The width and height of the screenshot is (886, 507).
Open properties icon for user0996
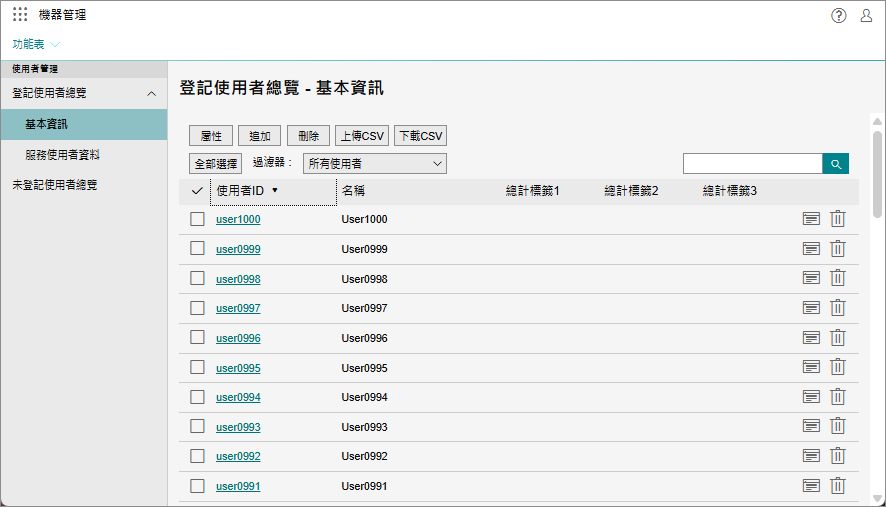(x=811, y=338)
